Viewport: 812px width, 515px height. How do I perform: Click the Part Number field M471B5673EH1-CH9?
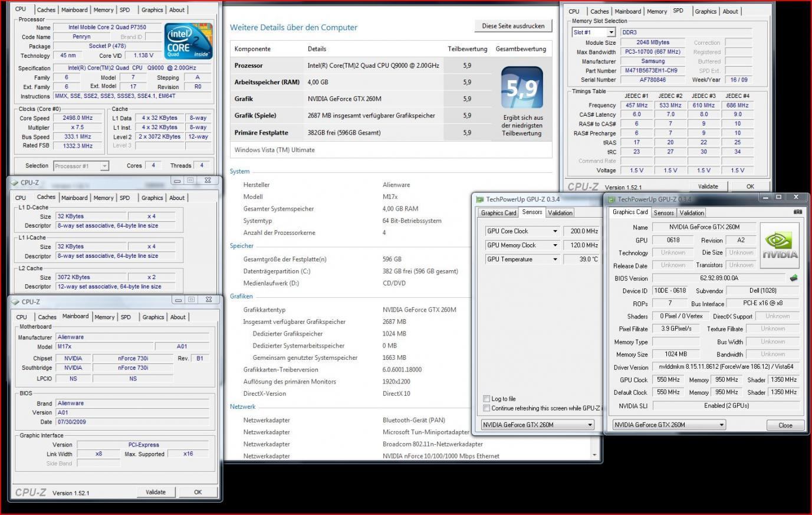point(652,71)
